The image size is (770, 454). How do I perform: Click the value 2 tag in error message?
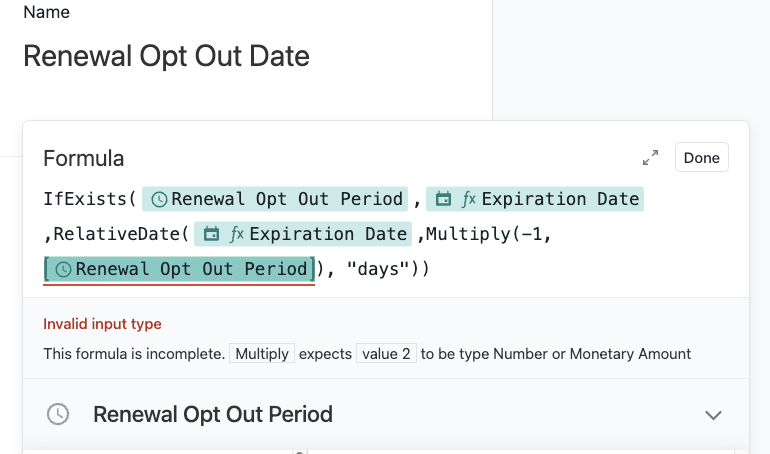point(386,353)
